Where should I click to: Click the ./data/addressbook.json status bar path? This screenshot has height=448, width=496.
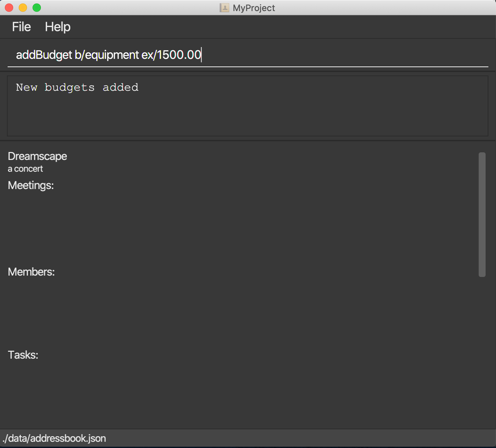point(54,438)
